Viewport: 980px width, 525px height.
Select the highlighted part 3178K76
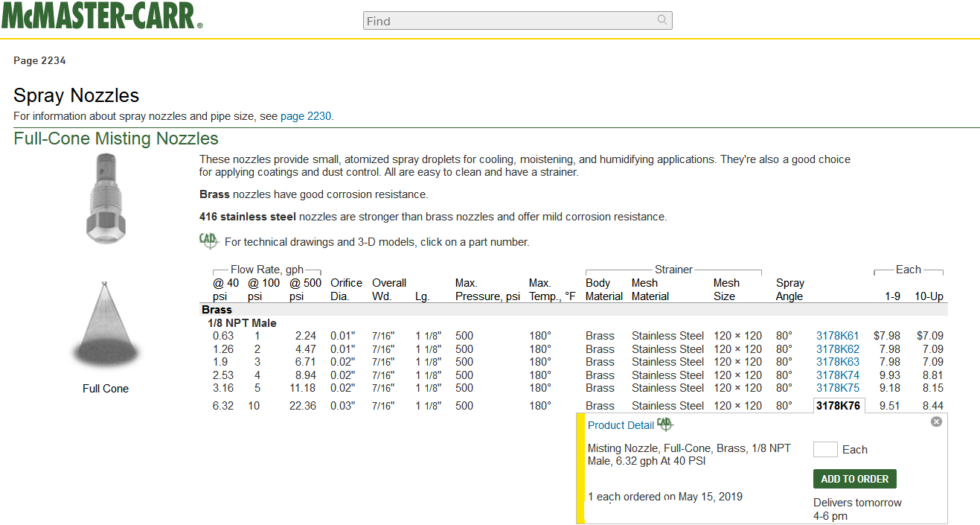point(838,406)
